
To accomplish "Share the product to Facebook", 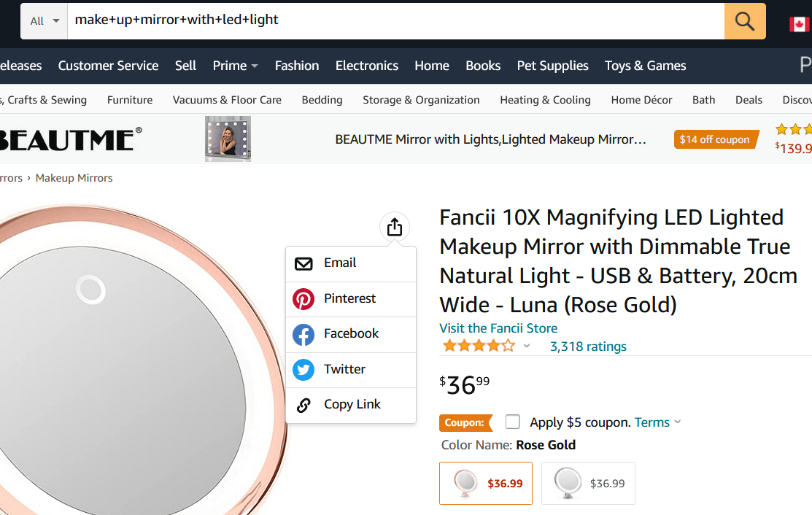I will 351,333.
